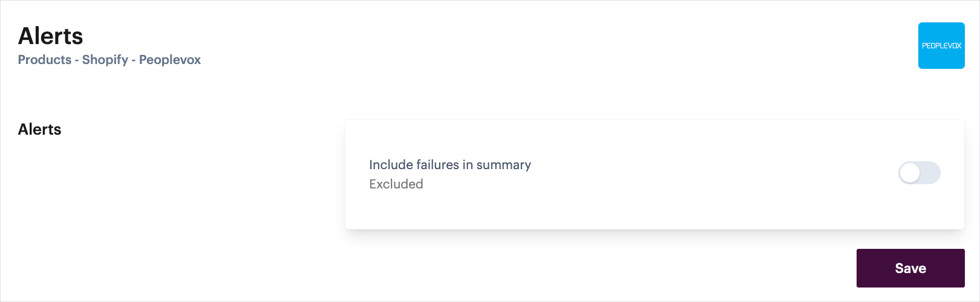Click the first dash separator in the breadcrumb
This screenshot has height=302, width=980.
coord(77,60)
